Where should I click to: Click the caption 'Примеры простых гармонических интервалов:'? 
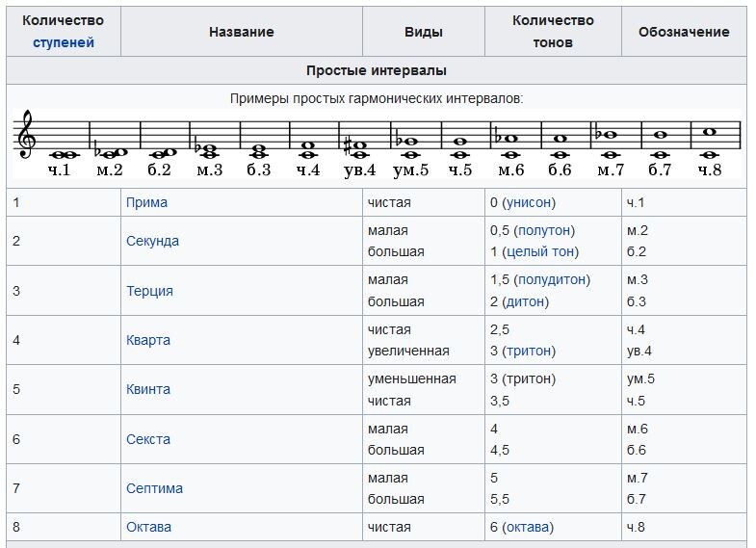377,99
